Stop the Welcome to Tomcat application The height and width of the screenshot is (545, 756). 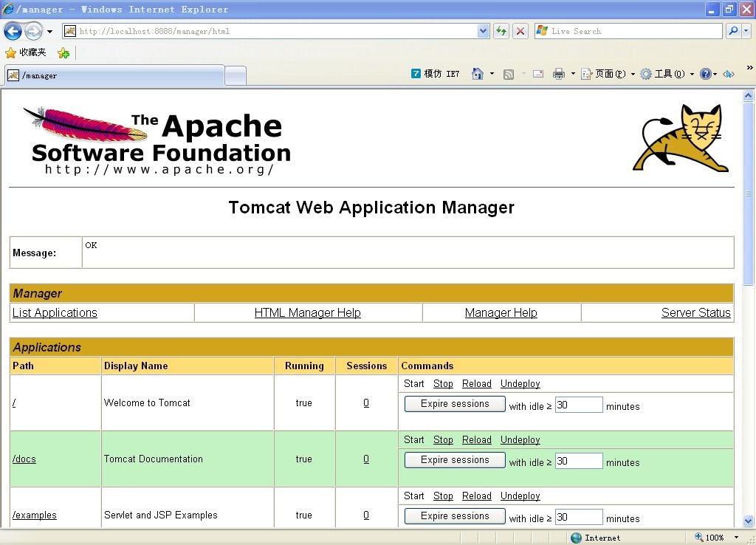[x=443, y=383]
